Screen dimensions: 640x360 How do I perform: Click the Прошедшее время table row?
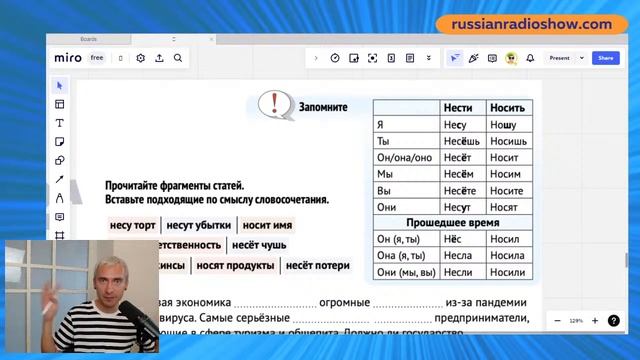tap(453, 223)
